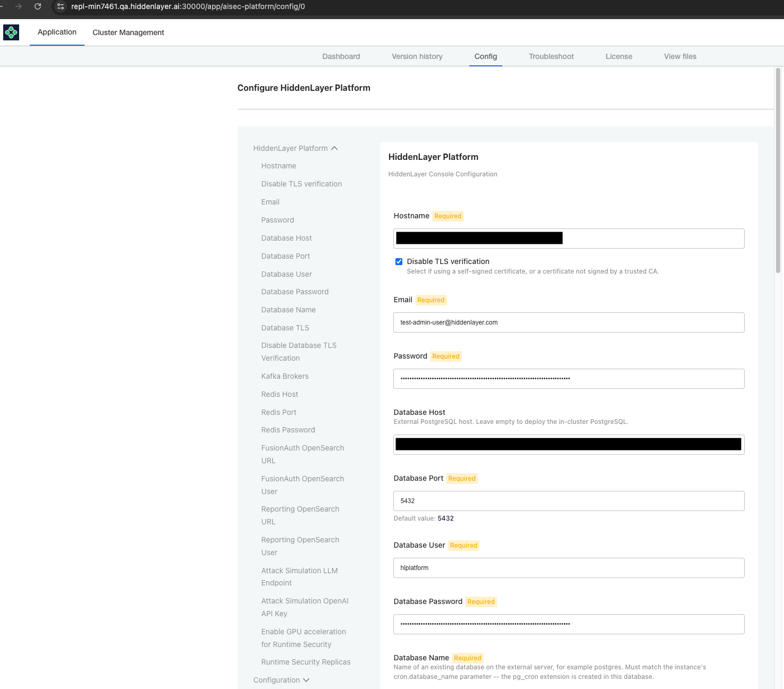Jump to Database User sidebar link

coord(286,274)
